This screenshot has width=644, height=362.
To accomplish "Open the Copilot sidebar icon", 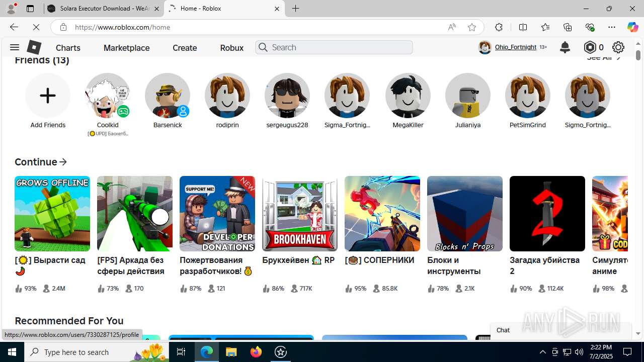I will click(632, 27).
